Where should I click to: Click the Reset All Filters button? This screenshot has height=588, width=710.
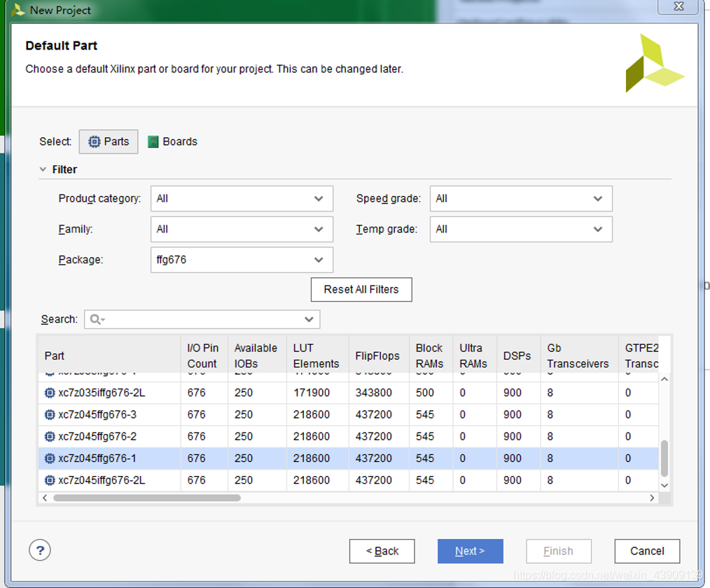click(361, 290)
